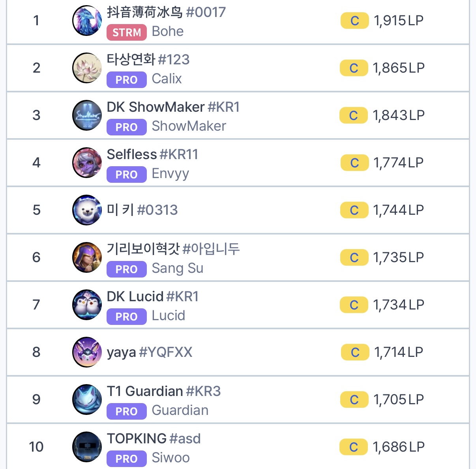476x469 pixels.
Task: Open summoner 抖音薄荷冰鸟 #0017 profile link
Action: [166, 13]
